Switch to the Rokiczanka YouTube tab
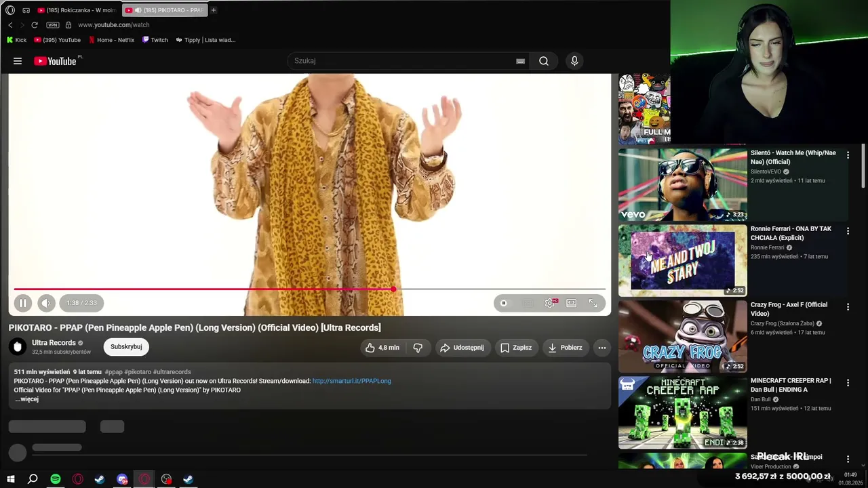868x488 pixels. (x=77, y=10)
